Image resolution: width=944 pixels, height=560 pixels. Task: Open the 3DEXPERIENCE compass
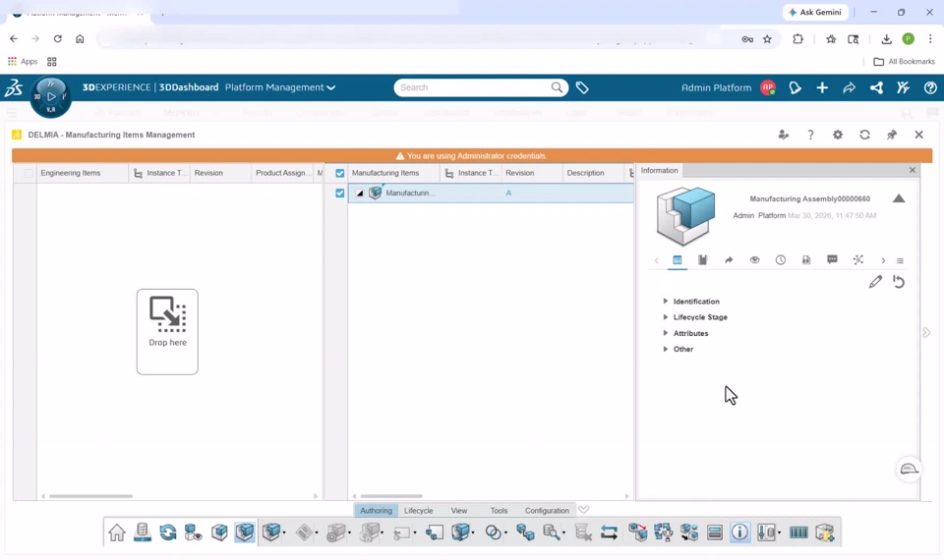tap(51, 96)
